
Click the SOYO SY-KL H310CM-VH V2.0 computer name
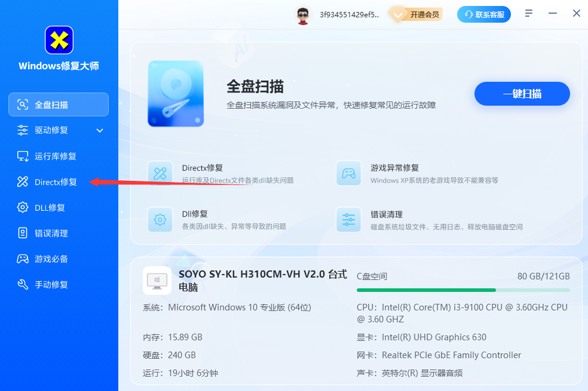click(x=263, y=281)
